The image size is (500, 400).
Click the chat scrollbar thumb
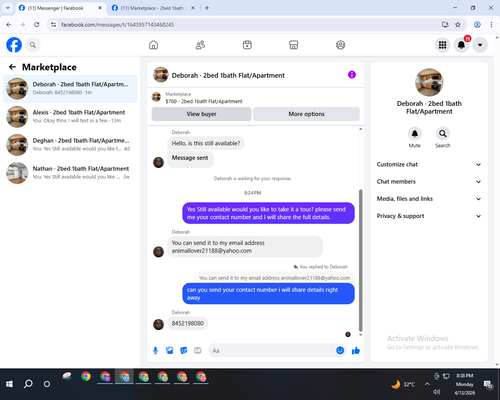pyautogui.click(x=360, y=260)
